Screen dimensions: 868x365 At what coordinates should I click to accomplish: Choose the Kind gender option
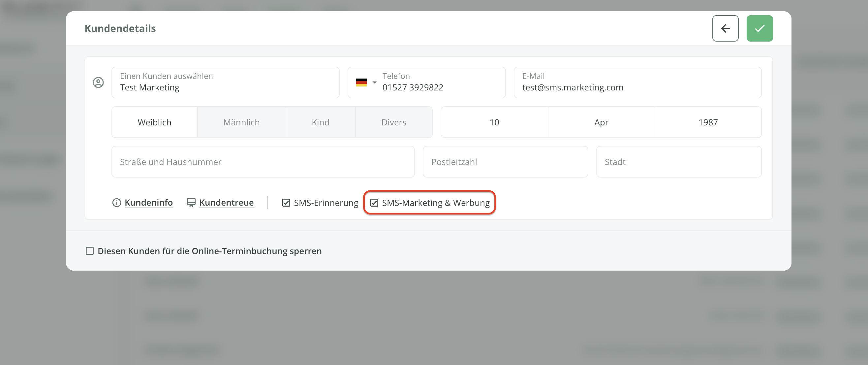click(x=320, y=122)
